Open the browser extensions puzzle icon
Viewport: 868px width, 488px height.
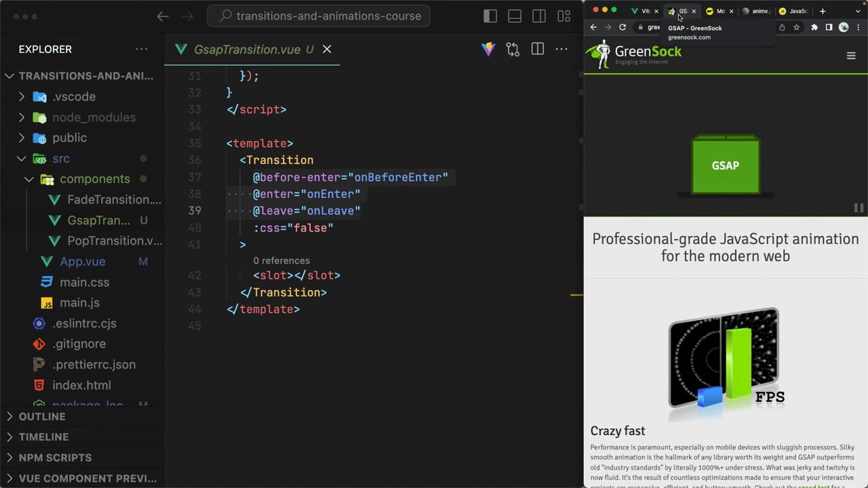814,27
